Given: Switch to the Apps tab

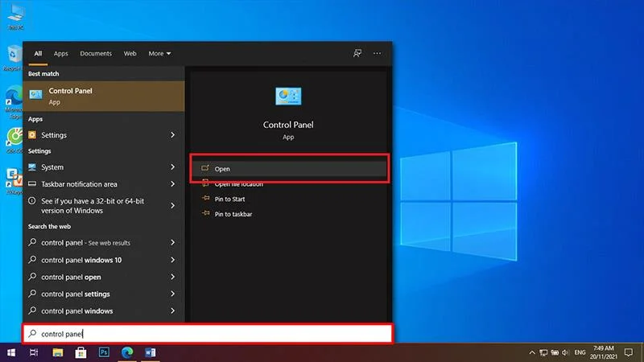Looking at the screenshot, I should point(61,53).
